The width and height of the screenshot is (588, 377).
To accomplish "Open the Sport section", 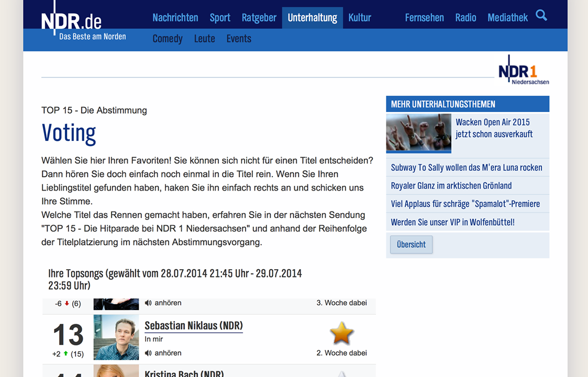I will [x=220, y=18].
